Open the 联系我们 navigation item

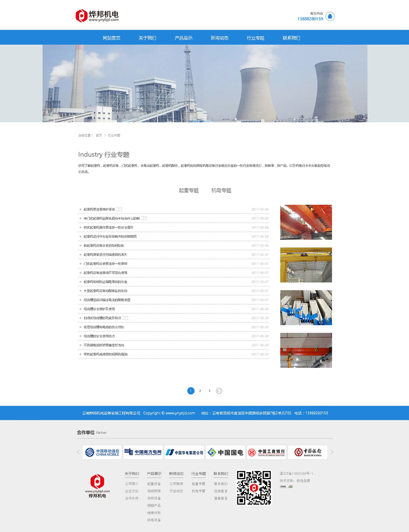click(291, 38)
